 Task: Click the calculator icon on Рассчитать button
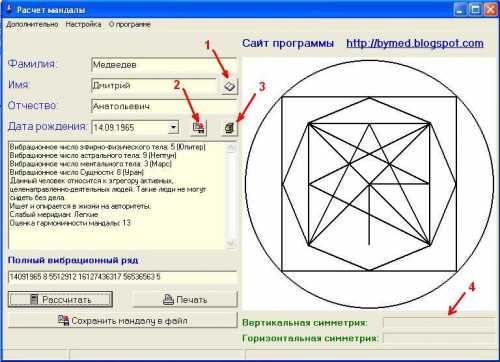pyautogui.click(x=34, y=299)
